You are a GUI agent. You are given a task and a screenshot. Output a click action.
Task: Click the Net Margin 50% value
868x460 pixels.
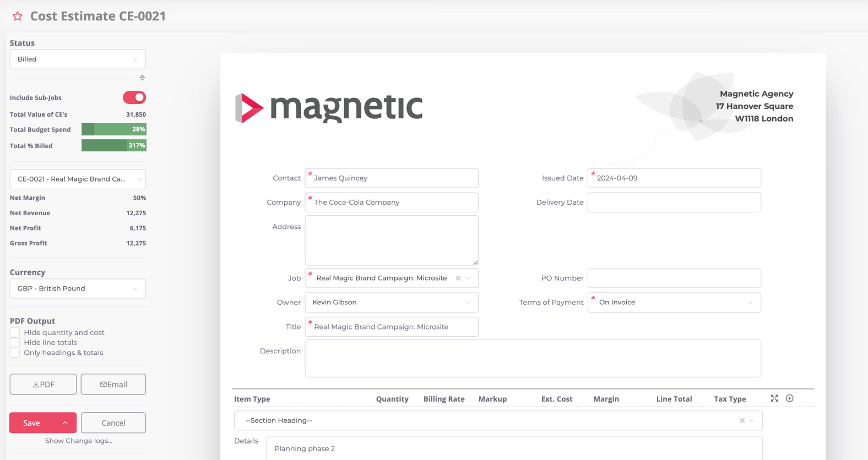139,198
